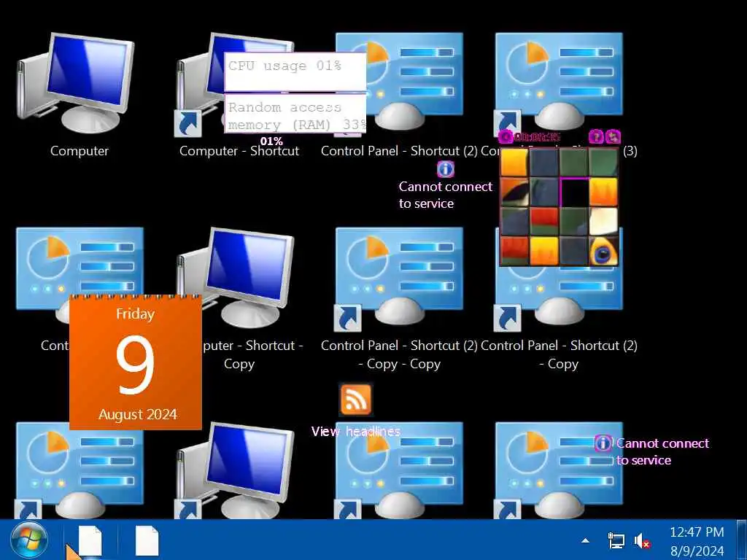Viewport: 747px width, 560px height.
Task: Click the orange RSS feed icon
Action: [355, 399]
